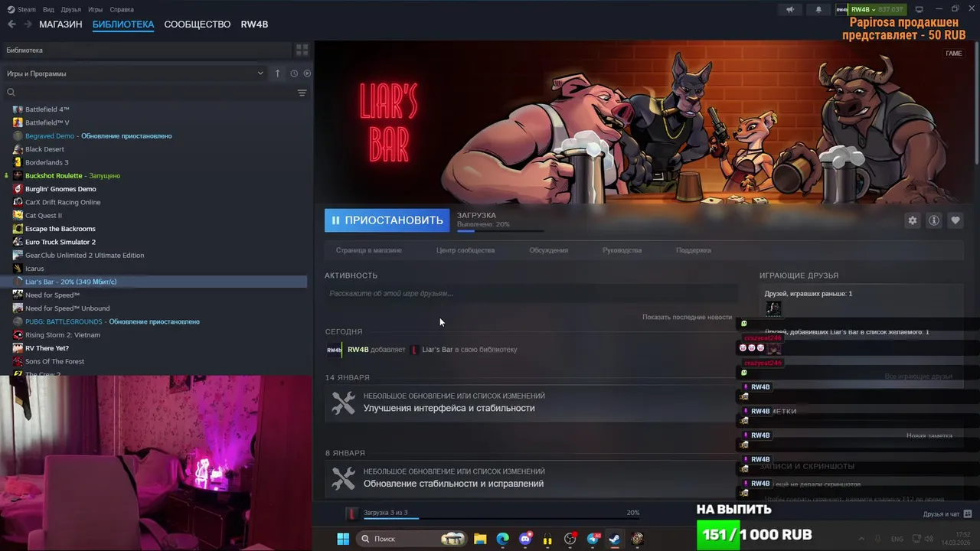Select Need for Speed Unbound
The image size is (980, 551).
tap(67, 308)
